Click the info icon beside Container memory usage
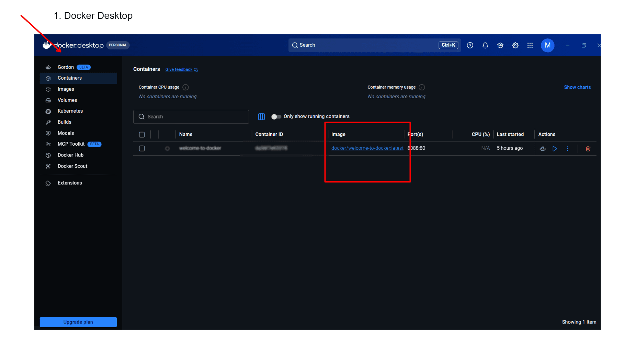Image resolution: width=635 pixels, height=364 pixels. (422, 87)
